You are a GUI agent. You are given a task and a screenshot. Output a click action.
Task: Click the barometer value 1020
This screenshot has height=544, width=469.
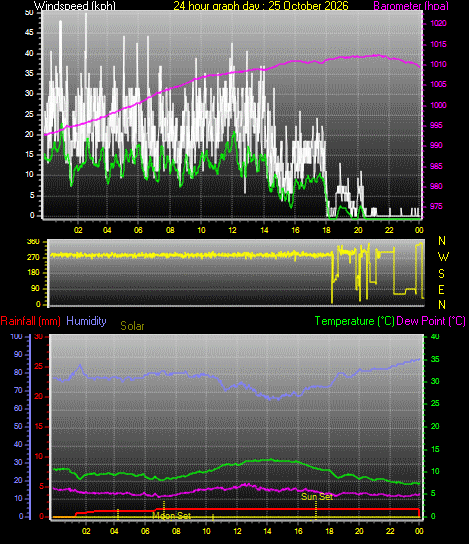pos(438,24)
